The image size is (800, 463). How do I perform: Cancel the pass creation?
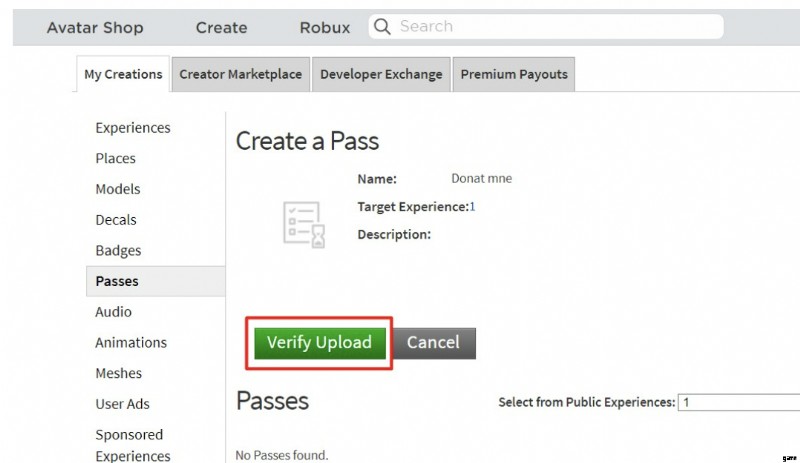(x=433, y=342)
